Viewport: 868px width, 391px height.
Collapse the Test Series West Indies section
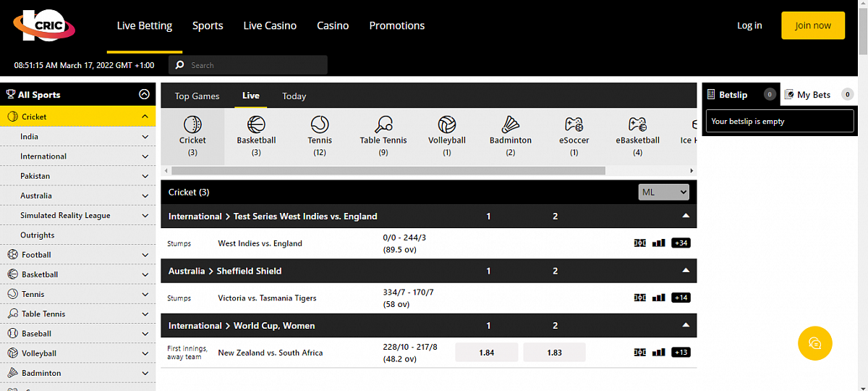686,216
